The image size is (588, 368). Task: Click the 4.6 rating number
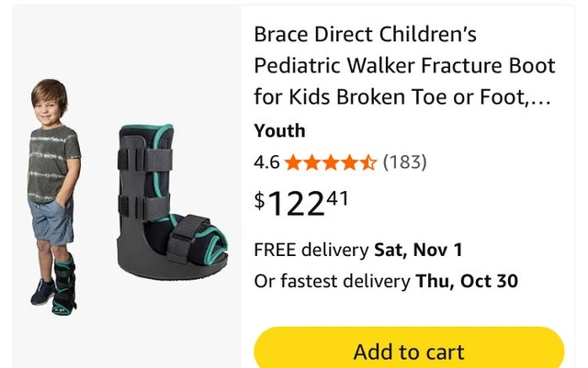pos(266,162)
